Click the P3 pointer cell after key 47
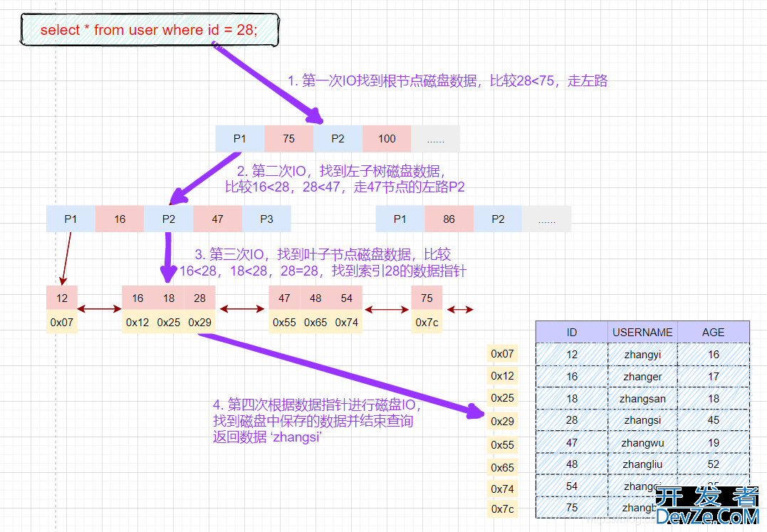Screen dimensions: 767x532 (x=266, y=219)
